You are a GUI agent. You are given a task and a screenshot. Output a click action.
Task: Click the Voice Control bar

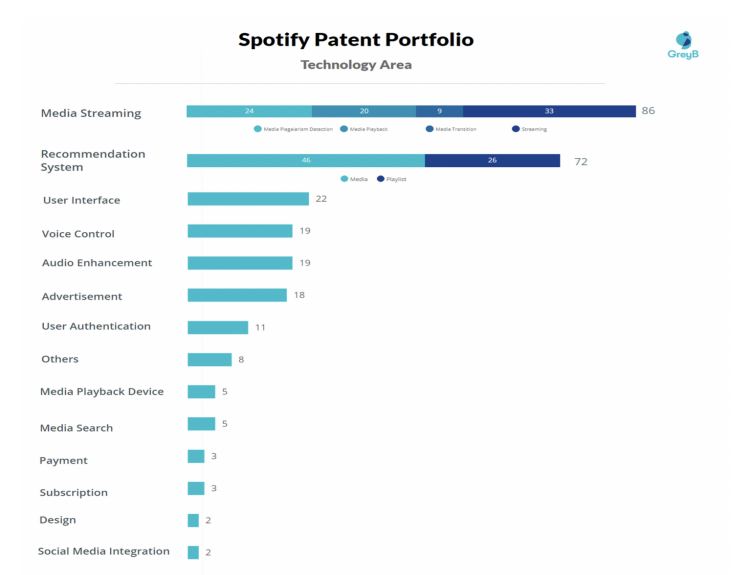pos(240,231)
